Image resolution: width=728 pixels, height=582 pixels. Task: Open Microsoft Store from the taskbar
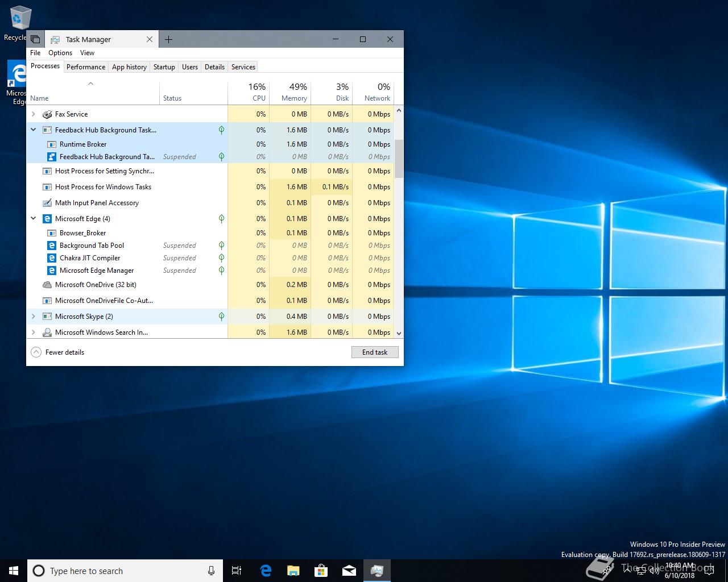[x=321, y=571]
